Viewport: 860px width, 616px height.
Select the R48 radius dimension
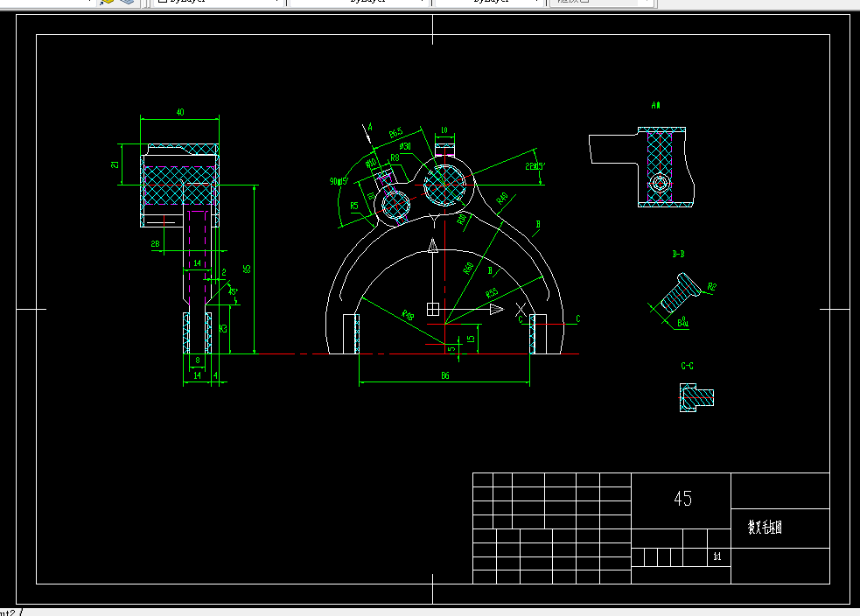click(408, 315)
